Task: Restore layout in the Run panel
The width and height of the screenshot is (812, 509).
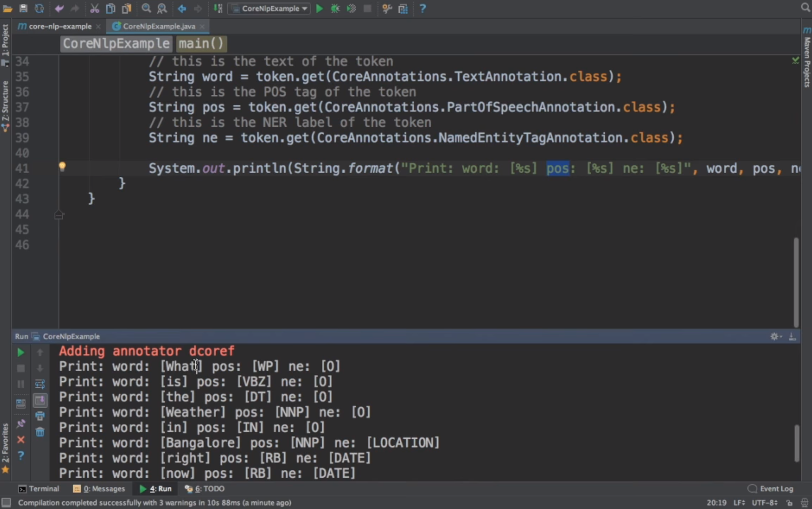Action: coord(20,404)
